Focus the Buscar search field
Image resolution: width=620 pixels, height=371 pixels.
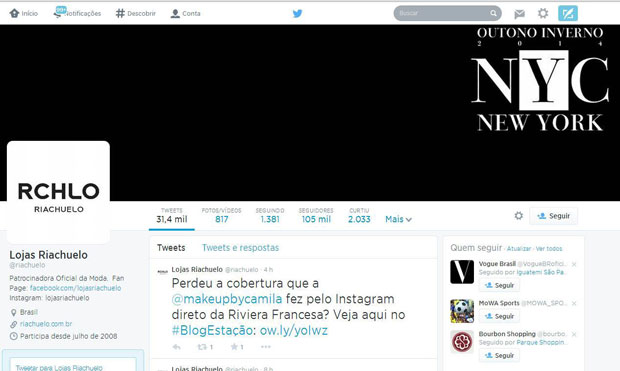(447, 13)
